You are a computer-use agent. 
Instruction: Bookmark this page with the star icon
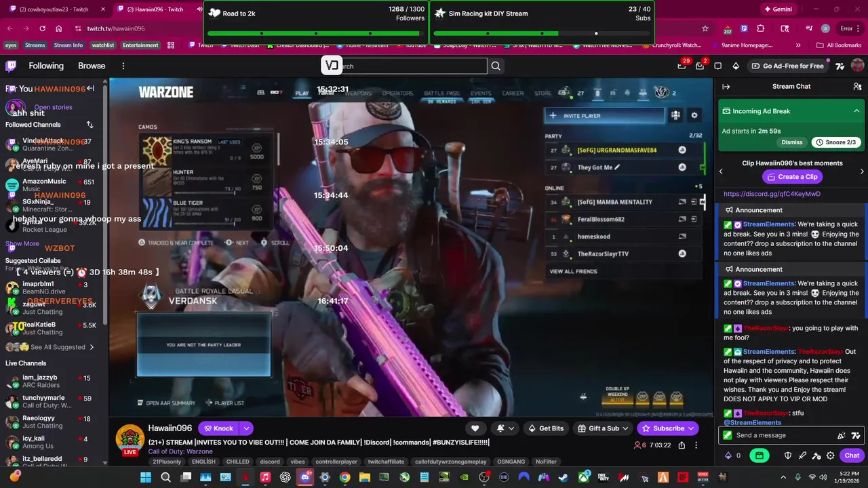point(705,28)
